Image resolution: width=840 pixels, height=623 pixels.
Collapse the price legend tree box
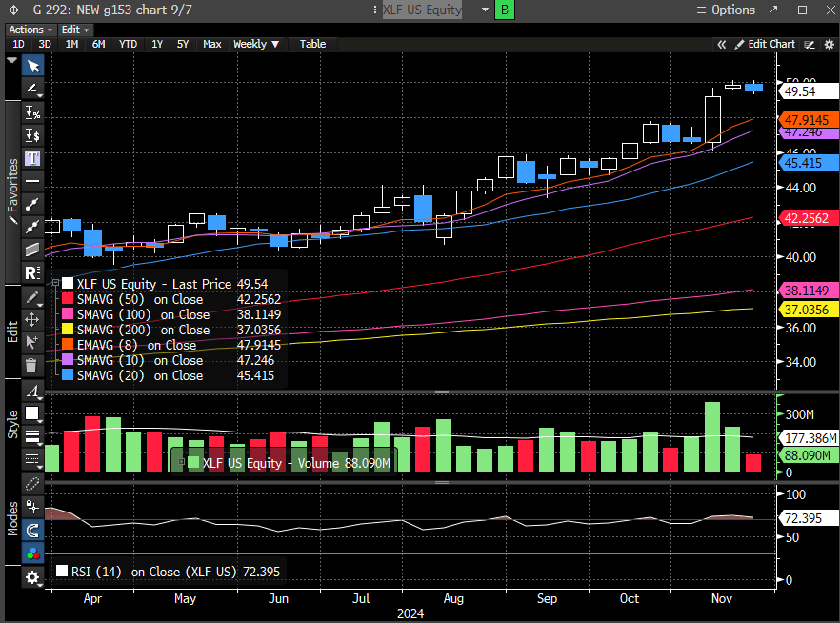[x=55, y=282]
